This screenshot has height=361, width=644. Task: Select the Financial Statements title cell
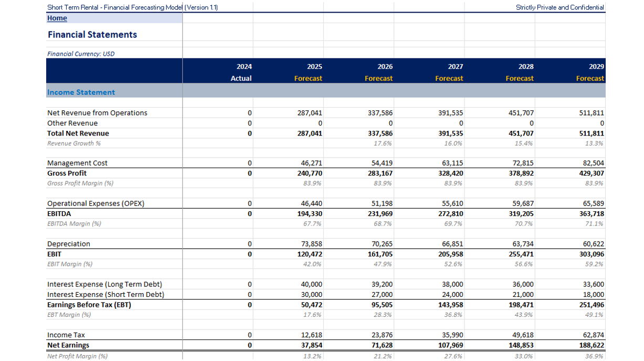pyautogui.click(x=92, y=35)
